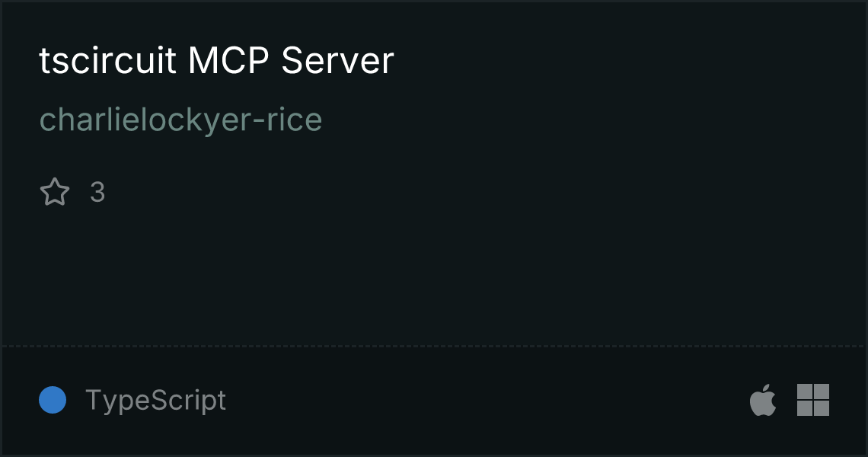Screen dimensions: 868x457
Task: Click the gray star rating icon
Action: click(55, 192)
